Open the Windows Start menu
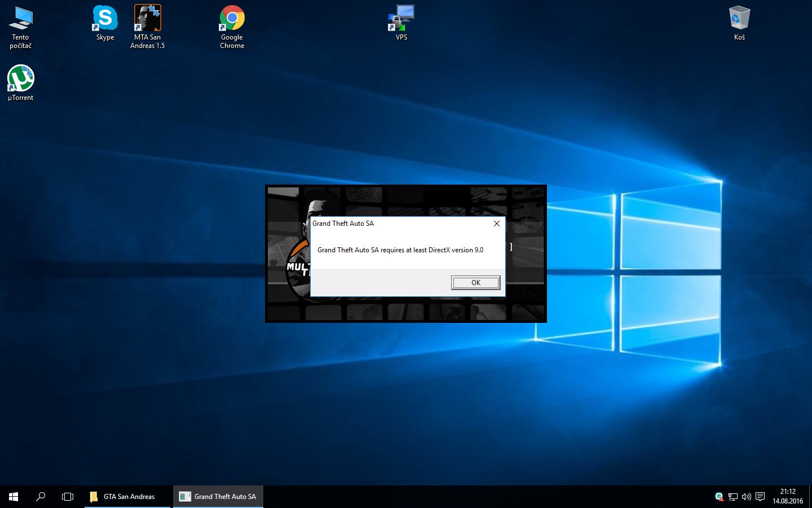The image size is (812, 508). tap(14, 497)
